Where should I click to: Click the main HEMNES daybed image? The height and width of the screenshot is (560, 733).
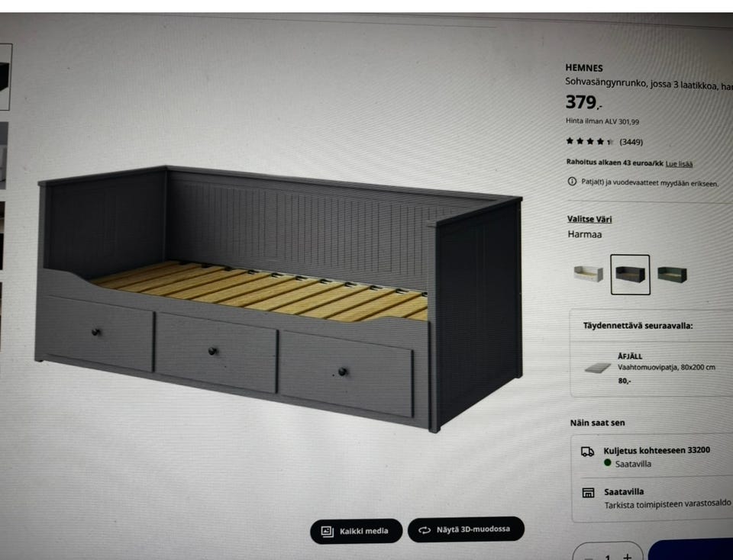(x=279, y=298)
